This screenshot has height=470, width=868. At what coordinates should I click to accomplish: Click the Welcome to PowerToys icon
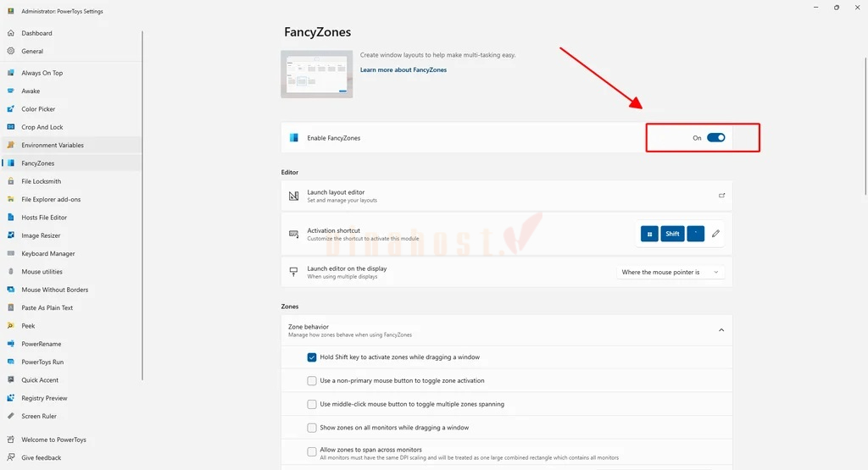(10, 440)
